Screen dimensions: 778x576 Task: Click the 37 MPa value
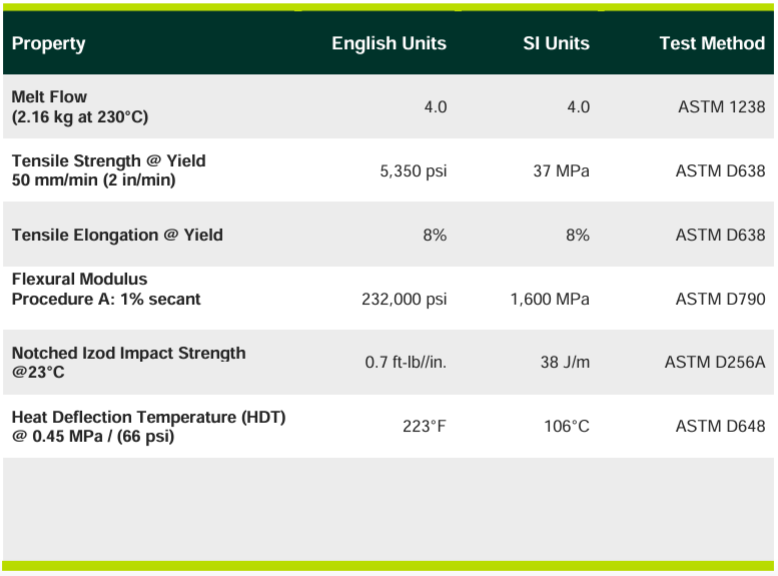561,171
